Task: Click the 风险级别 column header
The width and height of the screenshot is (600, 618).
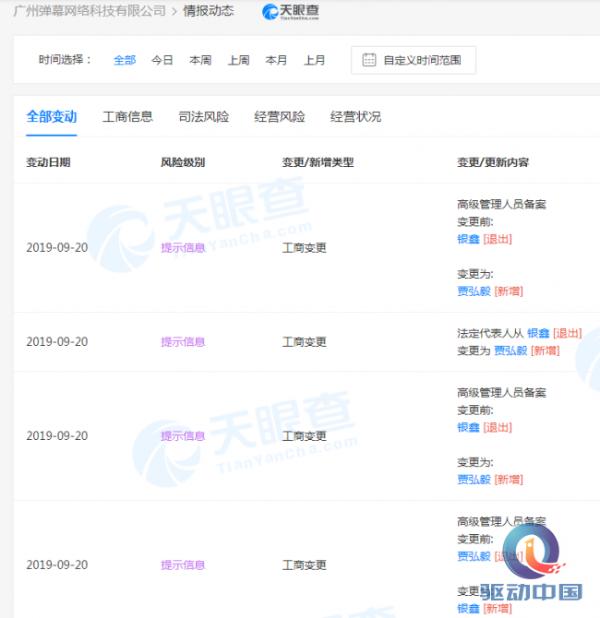Action: 183,162
